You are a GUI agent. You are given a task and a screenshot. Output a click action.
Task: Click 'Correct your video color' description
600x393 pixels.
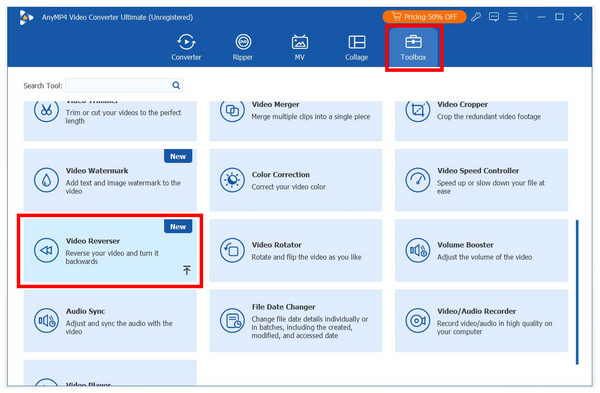(x=289, y=187)
